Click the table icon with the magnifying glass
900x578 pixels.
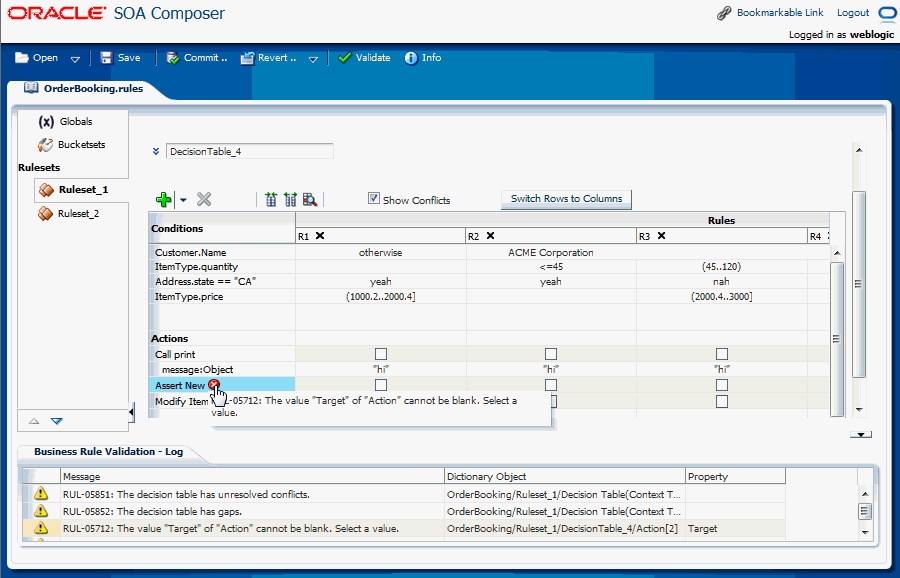pyautogui.click(x=310, y=199)
